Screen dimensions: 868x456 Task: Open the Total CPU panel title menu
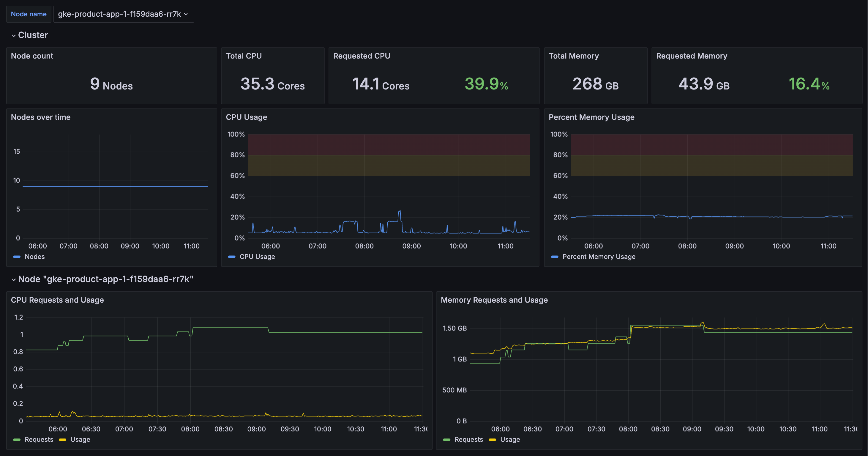click(244, 56)
